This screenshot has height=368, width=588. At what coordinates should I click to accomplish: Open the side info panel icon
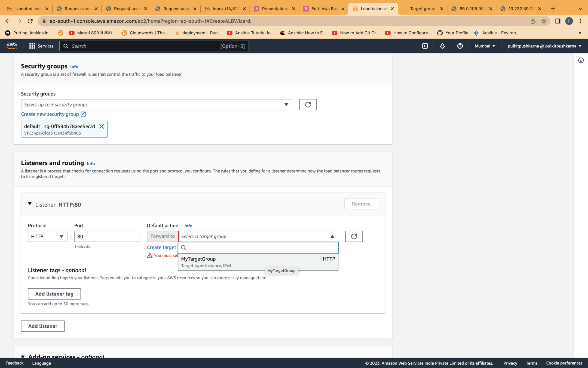click(x=581, y=61)
